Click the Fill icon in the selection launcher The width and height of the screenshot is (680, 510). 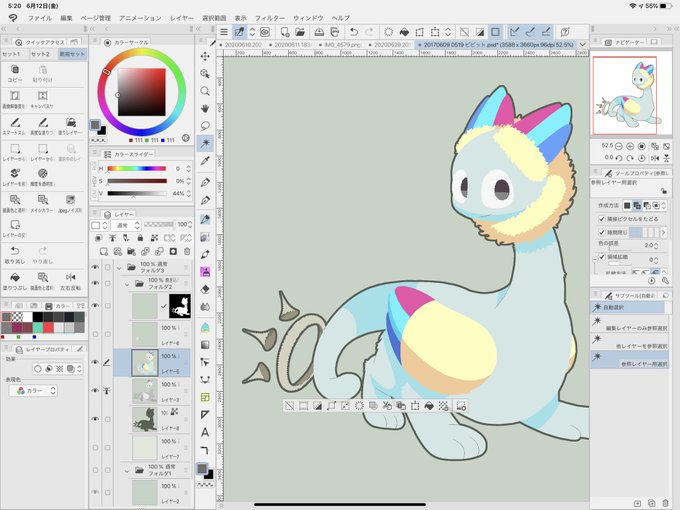[x=429, y=406]
